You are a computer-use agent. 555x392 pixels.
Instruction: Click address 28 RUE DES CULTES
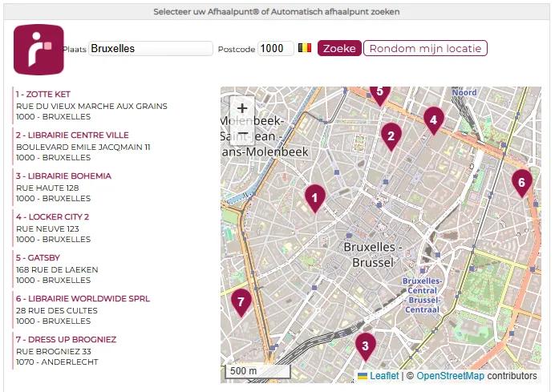[57, 310]
